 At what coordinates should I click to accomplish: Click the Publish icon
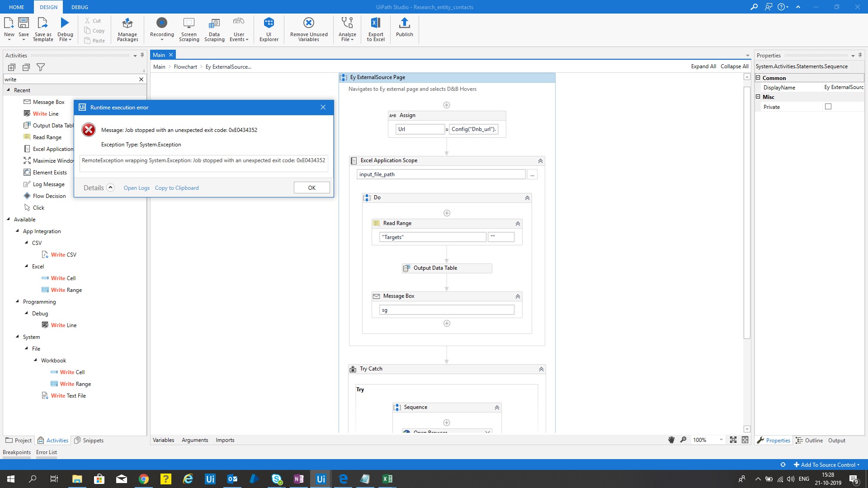[x=405, y=23]
